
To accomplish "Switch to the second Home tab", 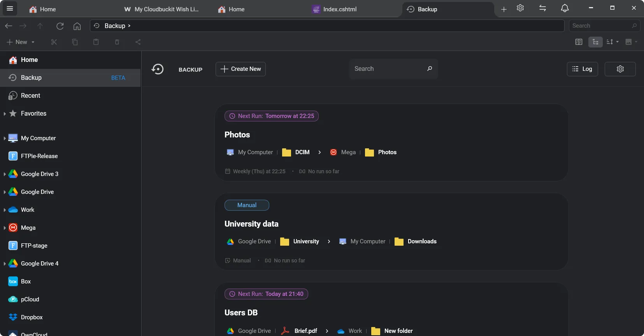I will click(x=232, y=9).
